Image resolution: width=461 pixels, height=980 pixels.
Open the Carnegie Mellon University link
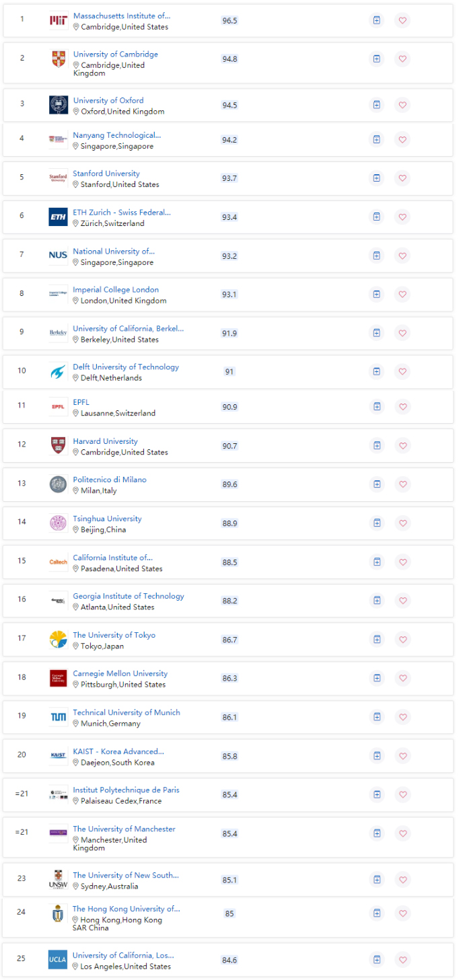[120, 674]
